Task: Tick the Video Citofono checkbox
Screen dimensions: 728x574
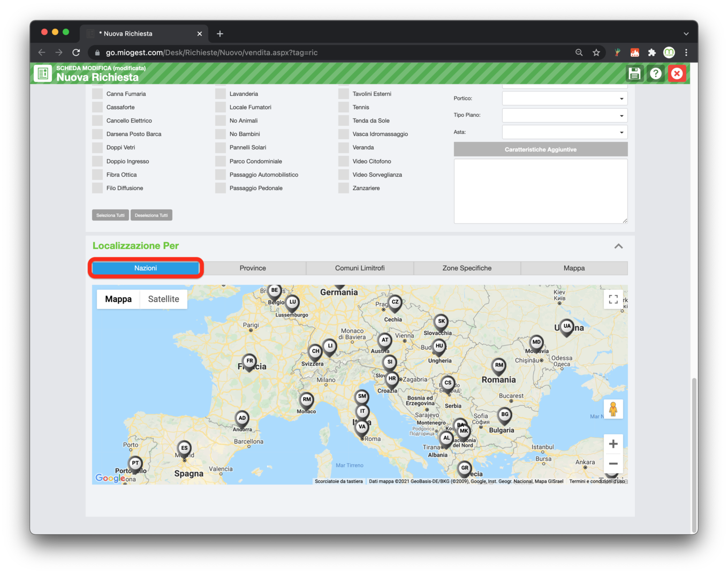Action: [344, 161]
